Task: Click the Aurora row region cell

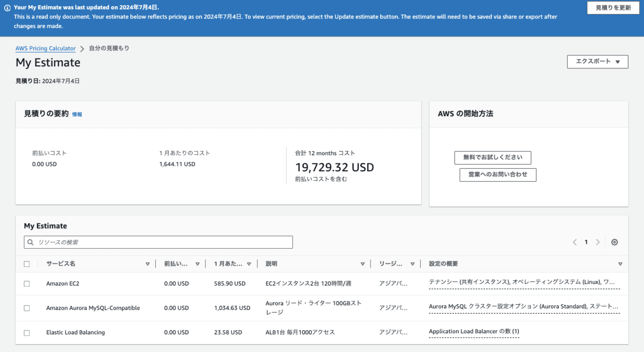Action: (393, 308)
